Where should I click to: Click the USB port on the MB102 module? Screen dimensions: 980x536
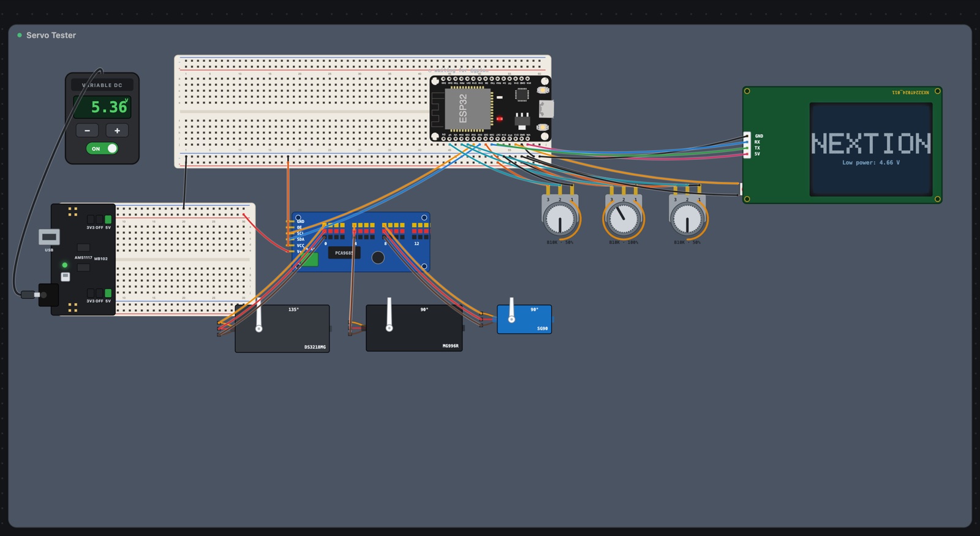(x=49, y=236)
